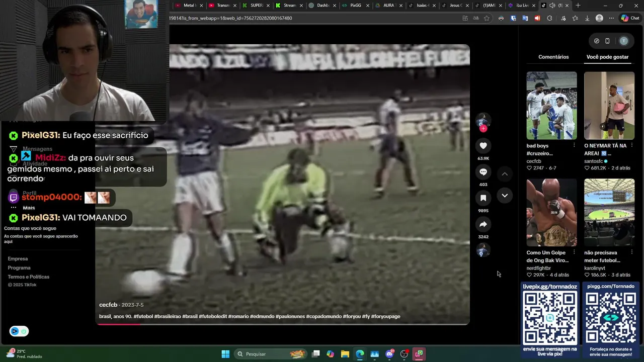Open a new browser tab with plus
The height and width of the screenshot is (362, 644).
578,6
